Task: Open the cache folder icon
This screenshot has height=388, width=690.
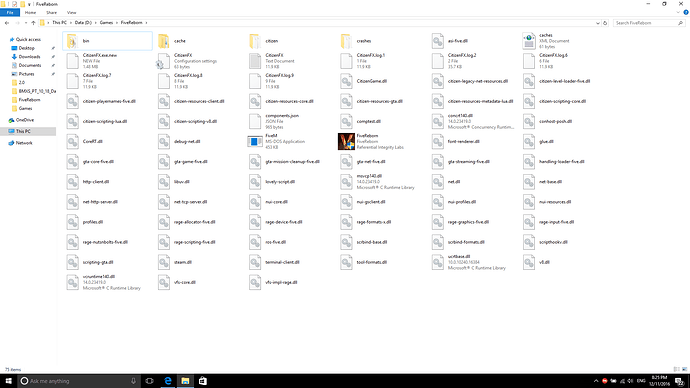Action: pyautogui.click(x=164, y=41)
